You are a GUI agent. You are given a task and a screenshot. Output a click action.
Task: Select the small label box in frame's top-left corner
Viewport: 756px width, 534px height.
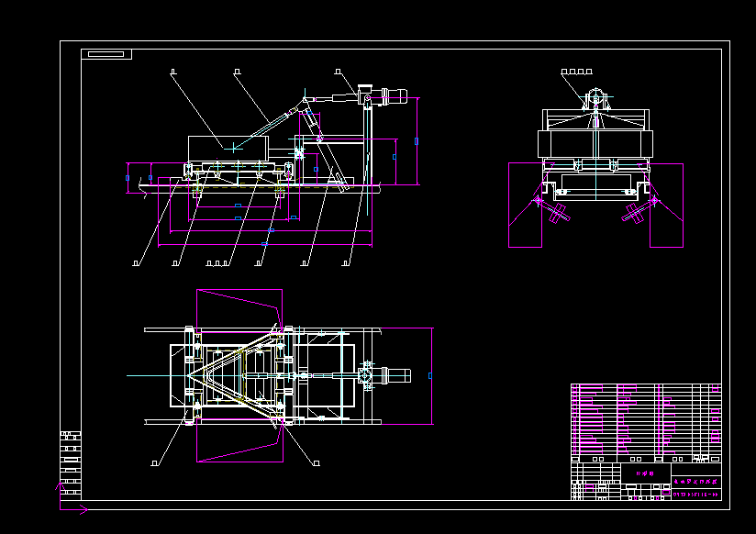pos(106,54)
